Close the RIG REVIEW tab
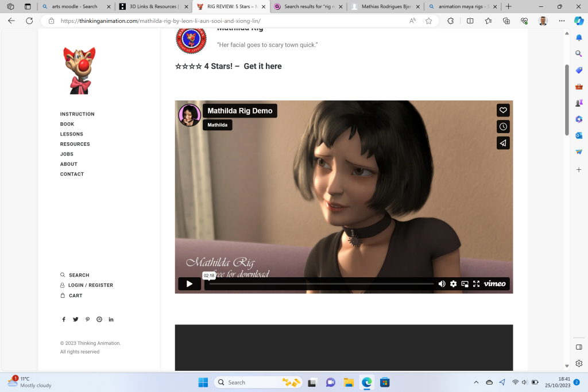The width and height of the screenshot is (588, 392). (x=263, y=6)
